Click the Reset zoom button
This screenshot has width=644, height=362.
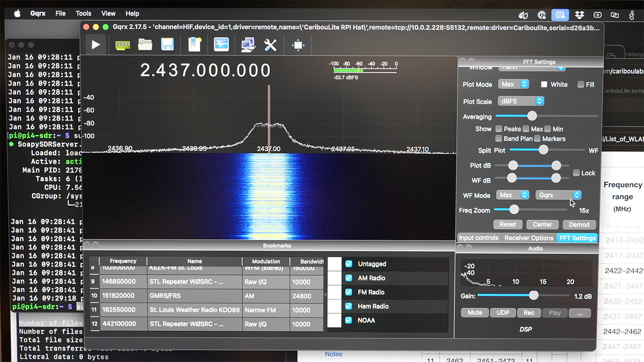pos(508,225)
